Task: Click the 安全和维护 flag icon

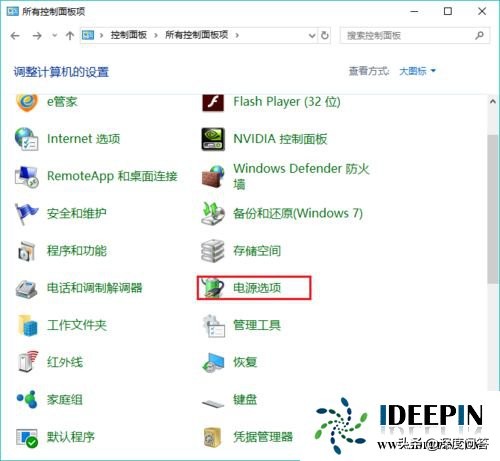Action: [27, 214]
